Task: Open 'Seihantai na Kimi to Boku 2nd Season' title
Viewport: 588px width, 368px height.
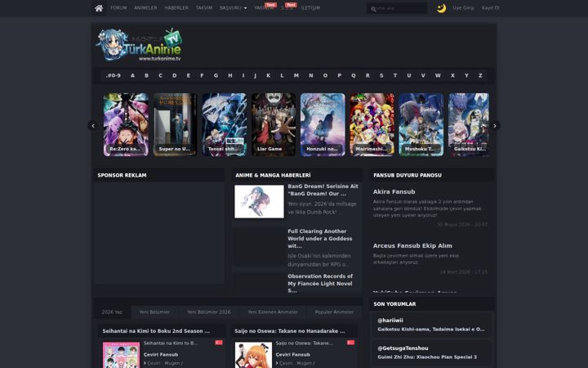Action: coord(156,331)
